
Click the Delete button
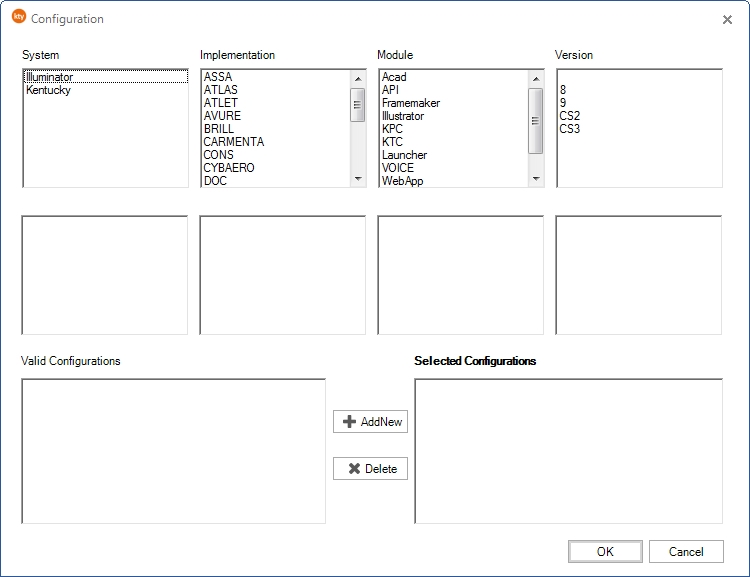tap(370, 469)
